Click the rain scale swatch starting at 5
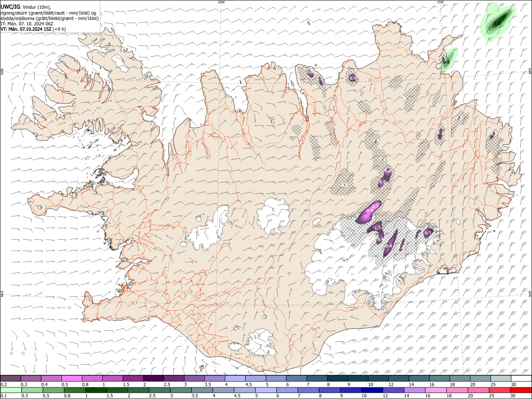532x399 pixels. pyautogui.click(x=265, y=390)
